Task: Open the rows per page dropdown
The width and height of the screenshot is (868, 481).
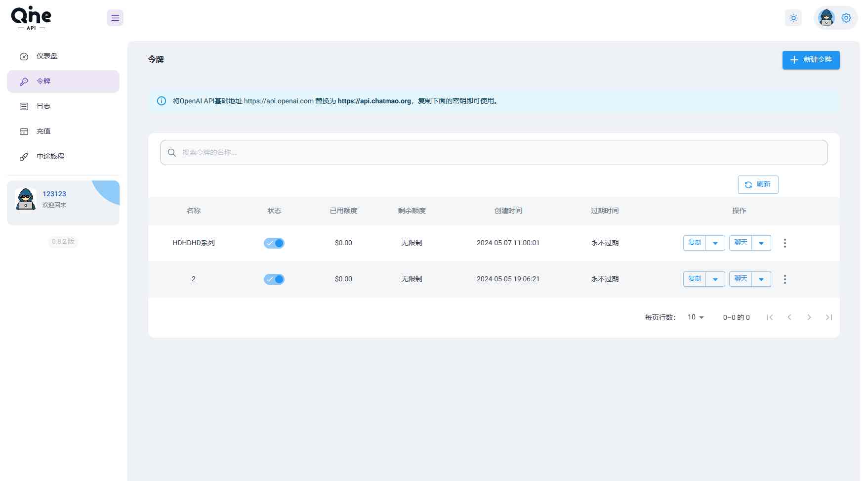Action: click(696, 317)
